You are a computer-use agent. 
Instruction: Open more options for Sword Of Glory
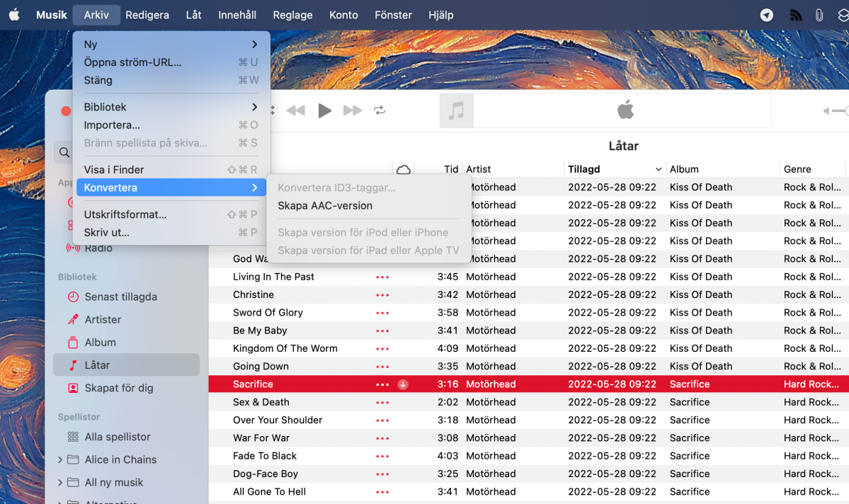pyautogui.click(x=382, y=313)
